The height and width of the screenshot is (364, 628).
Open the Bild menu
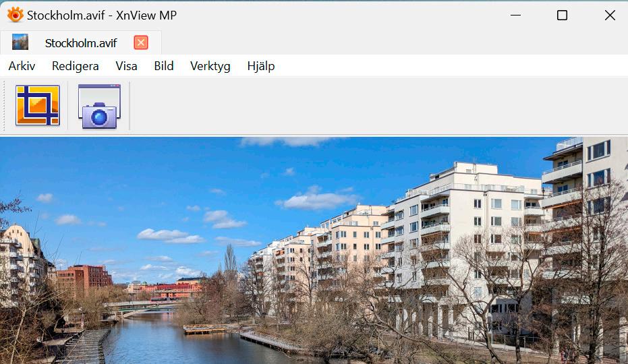click(x=164, y=66)
